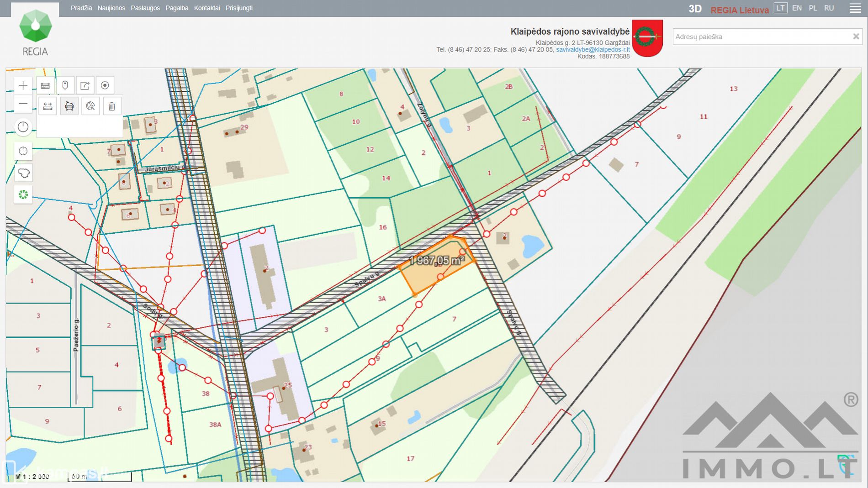Screen dimensions: 868x488
Task: Click Klaipėdos rajono savivaldybė heading
Action: (x=570, y=31)
